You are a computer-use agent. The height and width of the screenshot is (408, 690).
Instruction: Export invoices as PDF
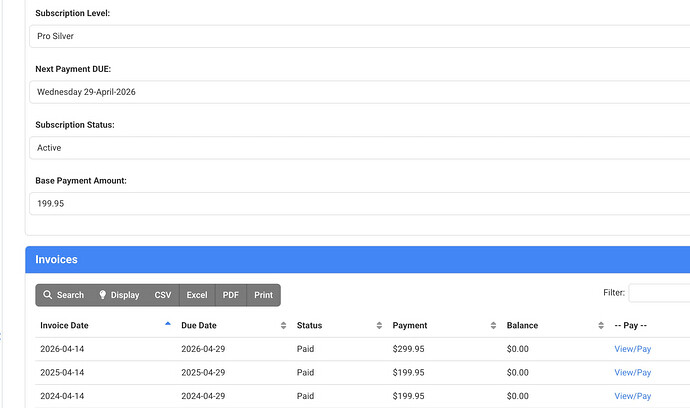(x=231, y=295)
